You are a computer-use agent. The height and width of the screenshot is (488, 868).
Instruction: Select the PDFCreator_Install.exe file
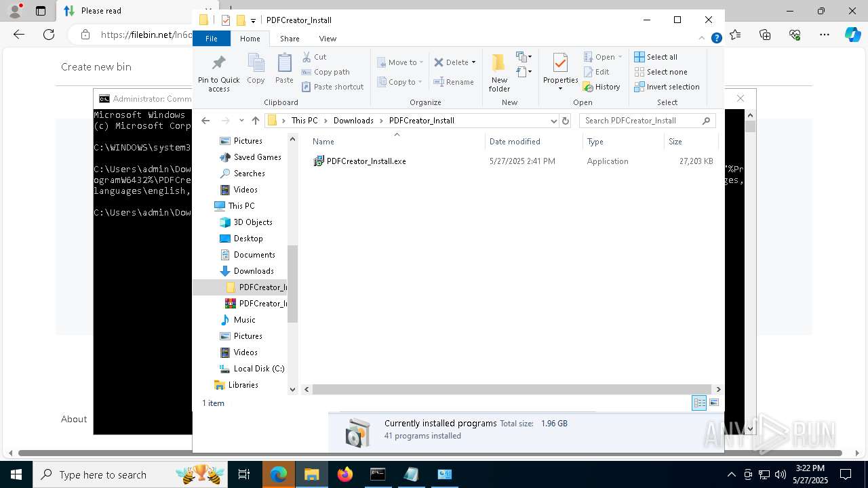(x=366, y=161)
